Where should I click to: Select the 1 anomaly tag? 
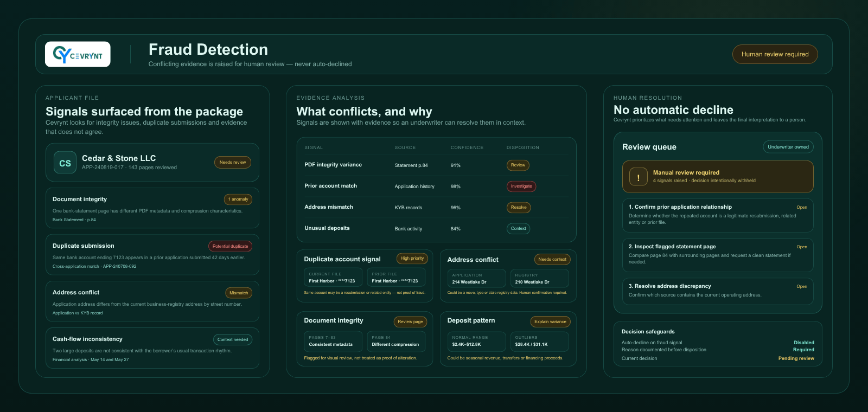(238, 199)
